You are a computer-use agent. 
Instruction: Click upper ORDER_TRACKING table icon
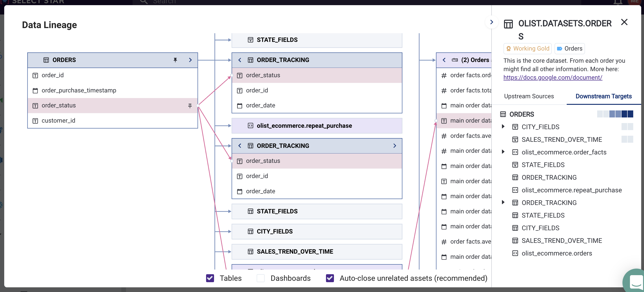click(251, 60)
